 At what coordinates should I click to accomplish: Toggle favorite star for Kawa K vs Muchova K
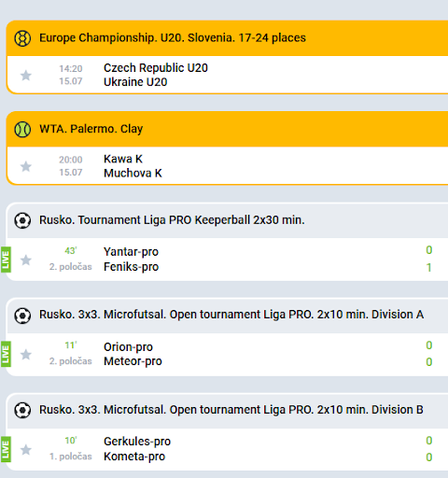(x=26, y=166)
